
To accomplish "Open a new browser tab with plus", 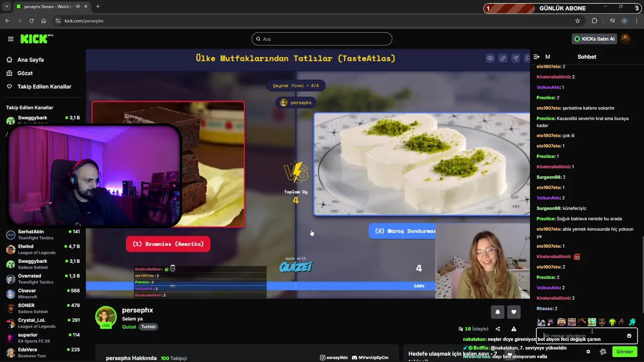I will click(98, 7).
